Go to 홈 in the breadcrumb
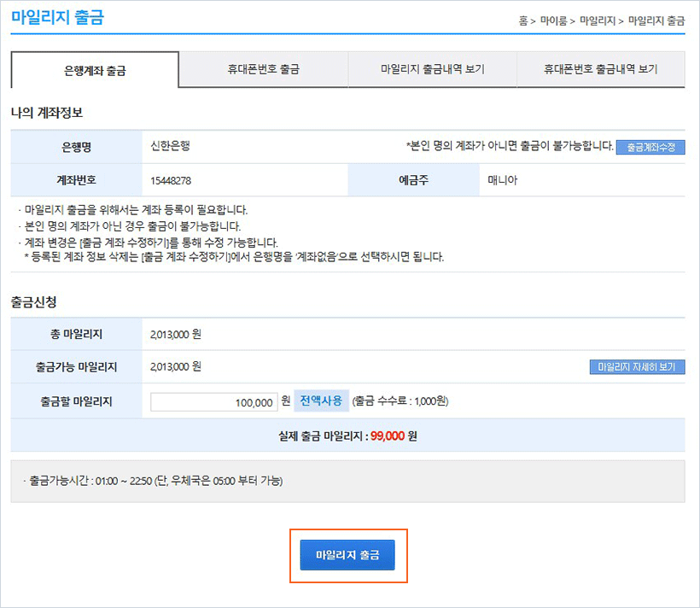The width and height of the screenshot is (700, 608). (x=523, y=20)
